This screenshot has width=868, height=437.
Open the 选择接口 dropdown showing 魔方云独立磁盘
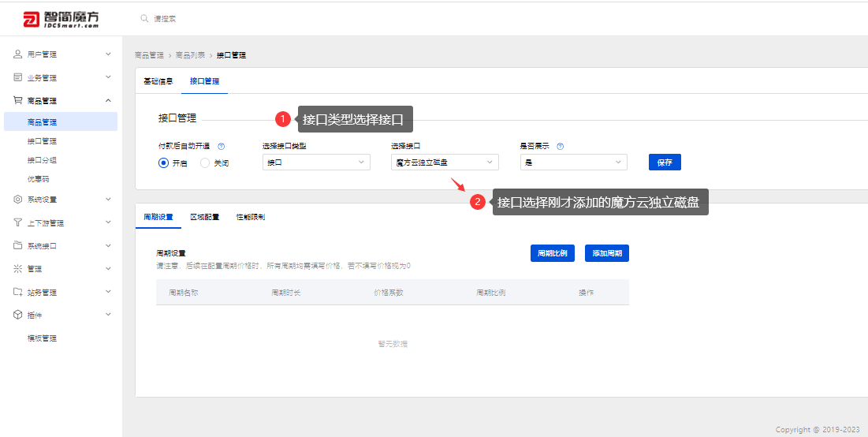(x=445, y=162)
